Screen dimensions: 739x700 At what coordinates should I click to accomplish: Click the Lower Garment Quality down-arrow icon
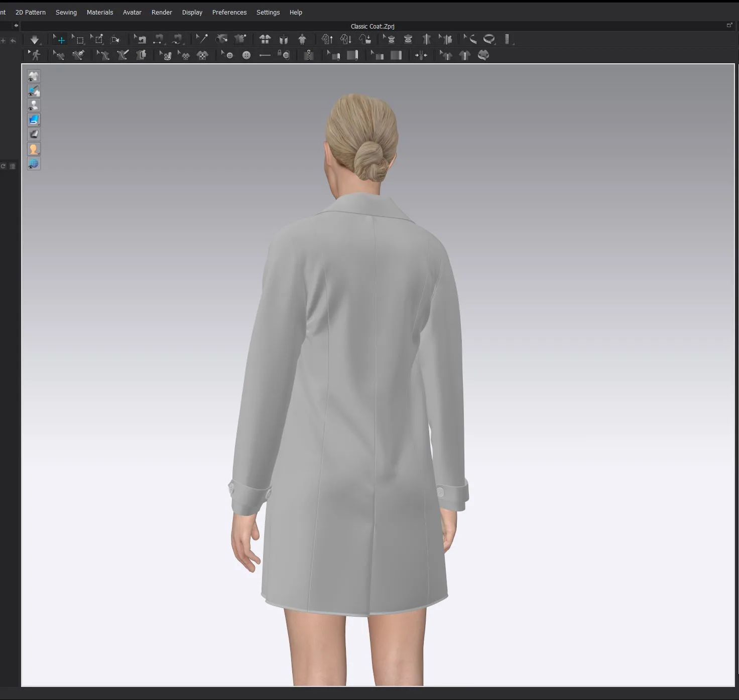pyautogui.click(x=346, y=39)
